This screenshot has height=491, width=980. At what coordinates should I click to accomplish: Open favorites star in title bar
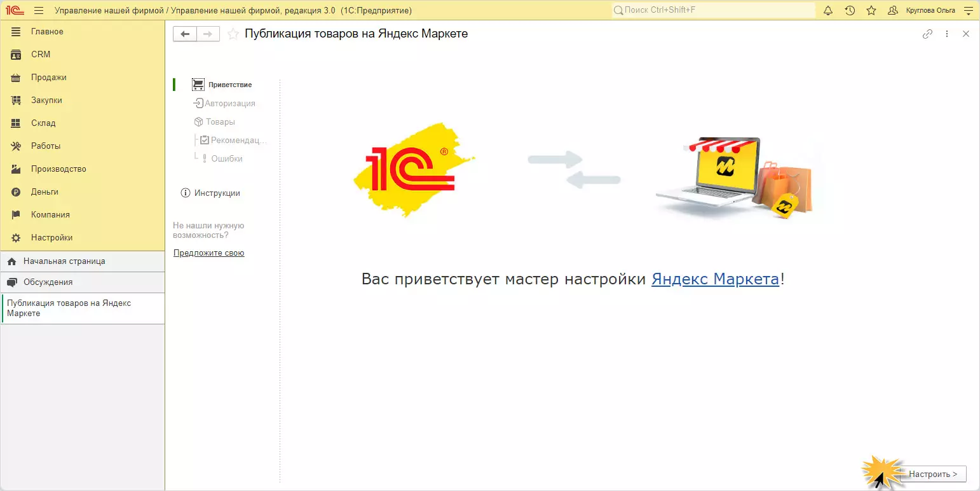coord(871,10)
